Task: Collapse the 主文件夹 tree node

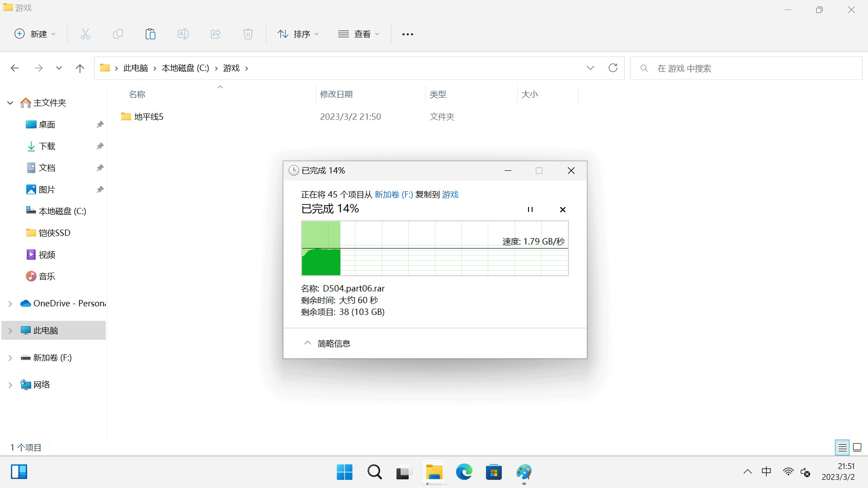Action: (x=10, y=103)
